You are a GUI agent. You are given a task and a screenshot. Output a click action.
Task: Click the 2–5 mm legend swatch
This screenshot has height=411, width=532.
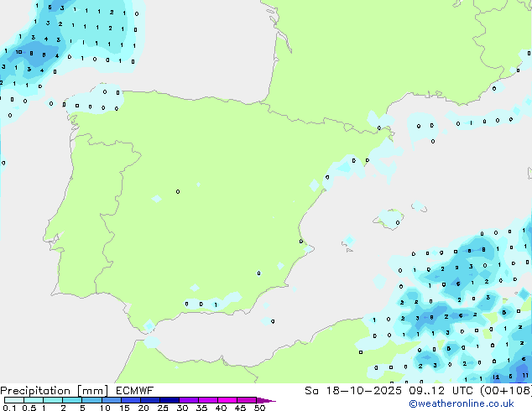coord(72,400)
